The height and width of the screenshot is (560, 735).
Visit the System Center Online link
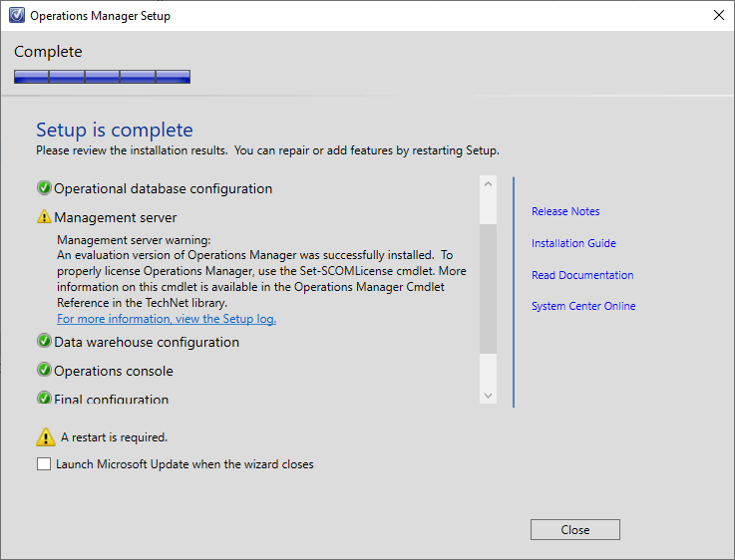[583, 306]
